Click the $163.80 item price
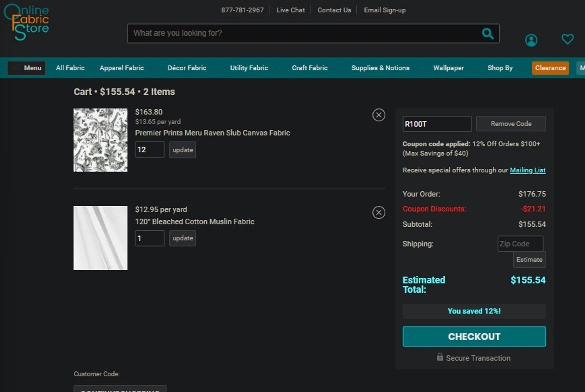This screenshot has height=392, width=585. [x=149, y=112]
